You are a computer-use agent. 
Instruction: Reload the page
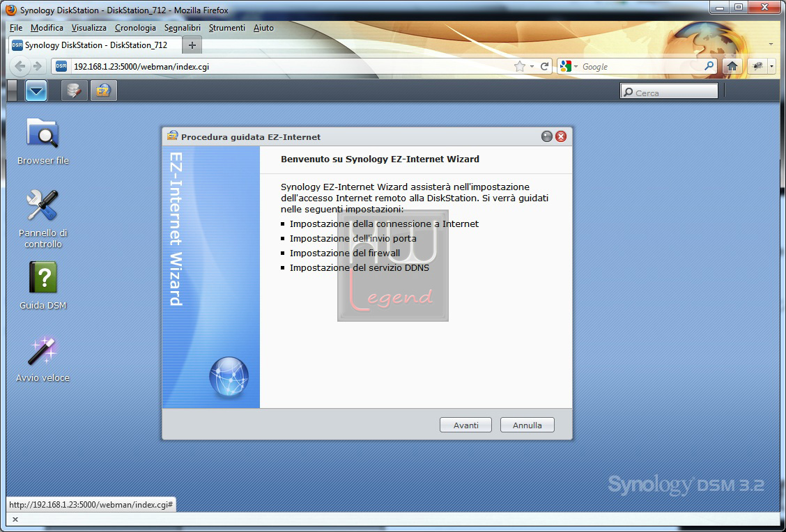tap(544, 66)
